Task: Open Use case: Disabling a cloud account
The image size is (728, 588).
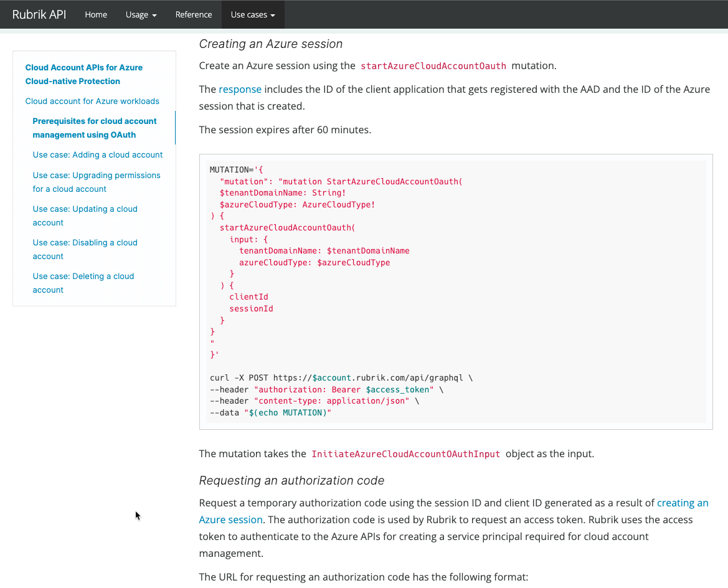Action: click(x=85, y=249)
